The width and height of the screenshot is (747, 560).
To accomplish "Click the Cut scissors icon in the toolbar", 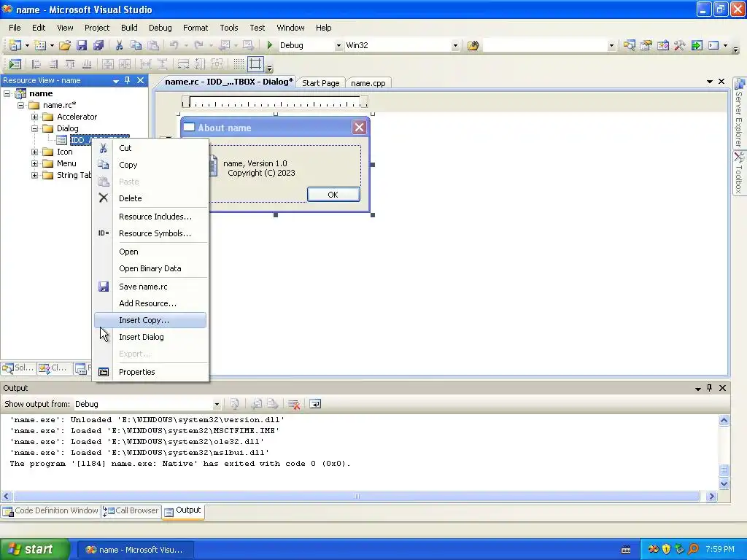I will 119,45.
